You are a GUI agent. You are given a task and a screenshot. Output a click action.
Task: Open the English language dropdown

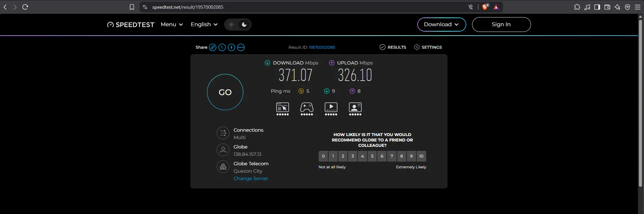coord(204,25)
